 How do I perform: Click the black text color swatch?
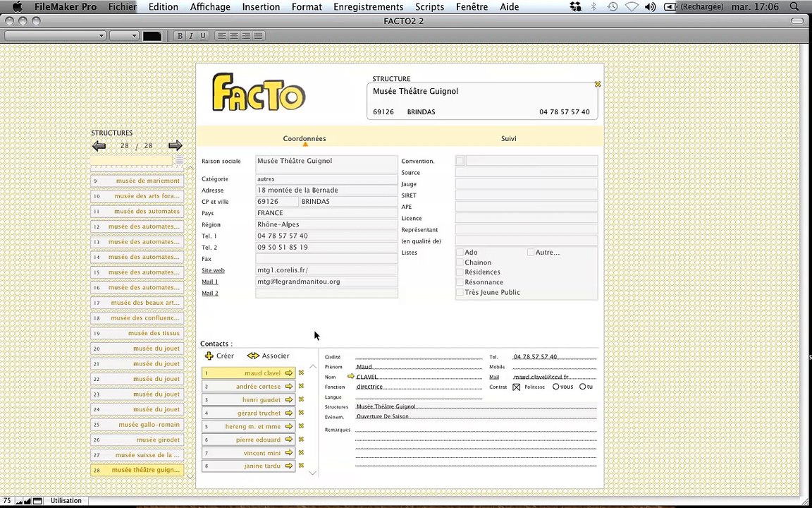coord(152,36)
